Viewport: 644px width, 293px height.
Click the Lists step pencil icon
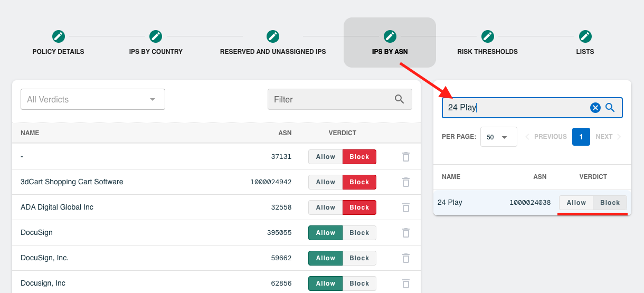click(585, 36)
